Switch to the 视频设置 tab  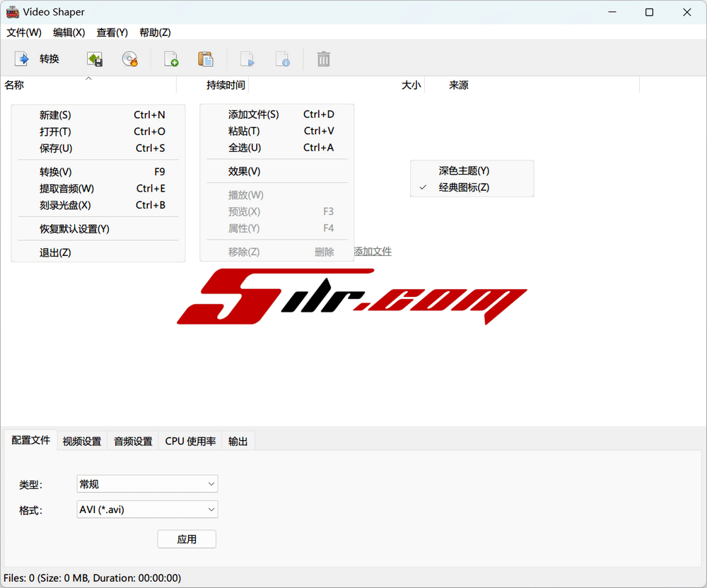click(x=82, y=441)
